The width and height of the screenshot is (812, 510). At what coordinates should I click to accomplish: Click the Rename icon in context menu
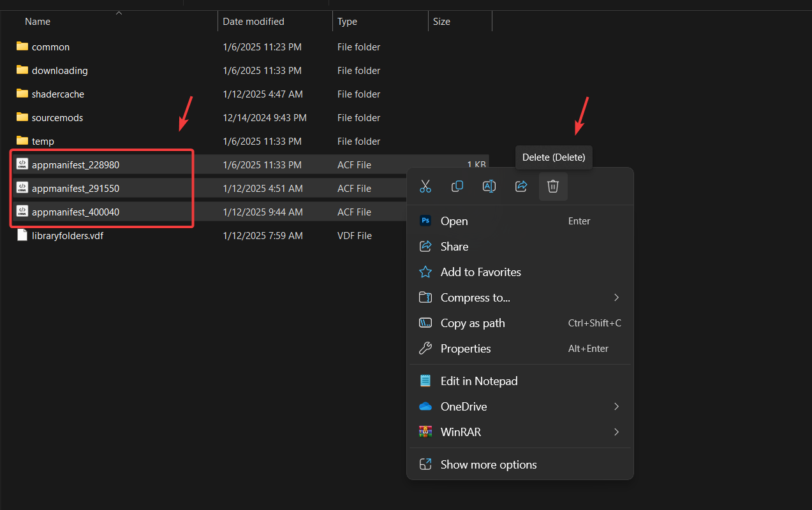pos(489,186)
